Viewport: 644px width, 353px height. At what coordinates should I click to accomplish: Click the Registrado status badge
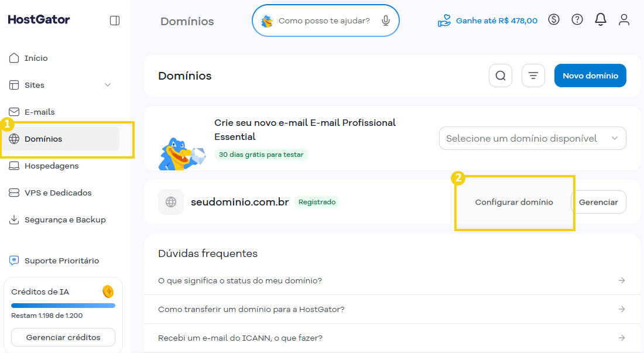[x=317, y=202]
